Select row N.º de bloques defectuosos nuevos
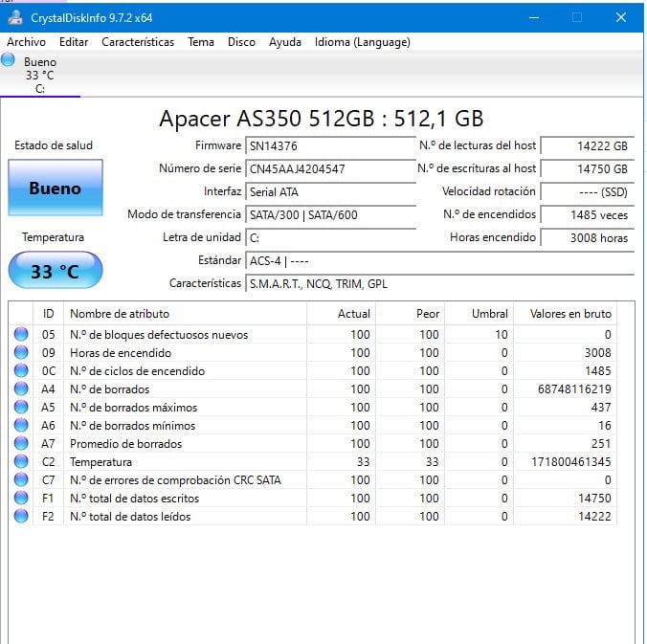 point(313,335)
